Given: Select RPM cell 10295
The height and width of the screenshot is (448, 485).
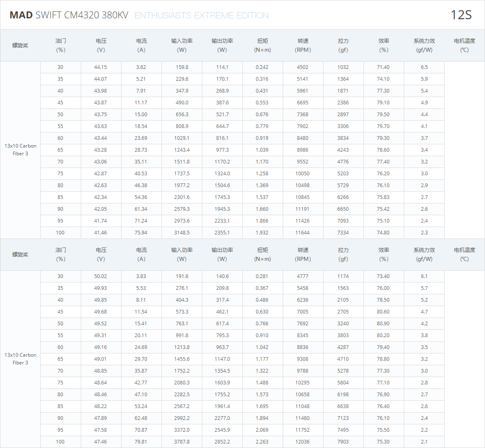Looking at the screenshot, I should click(303, 383).
